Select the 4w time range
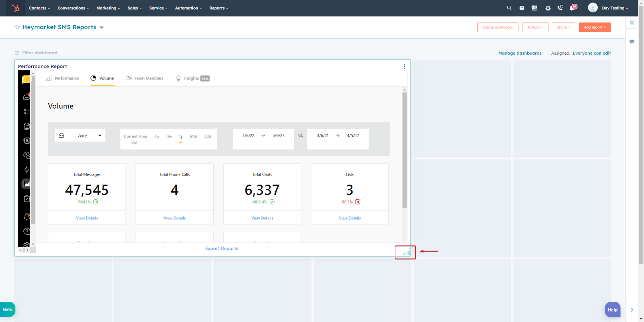This screenshot has width=644, height=322. [169, 136]
